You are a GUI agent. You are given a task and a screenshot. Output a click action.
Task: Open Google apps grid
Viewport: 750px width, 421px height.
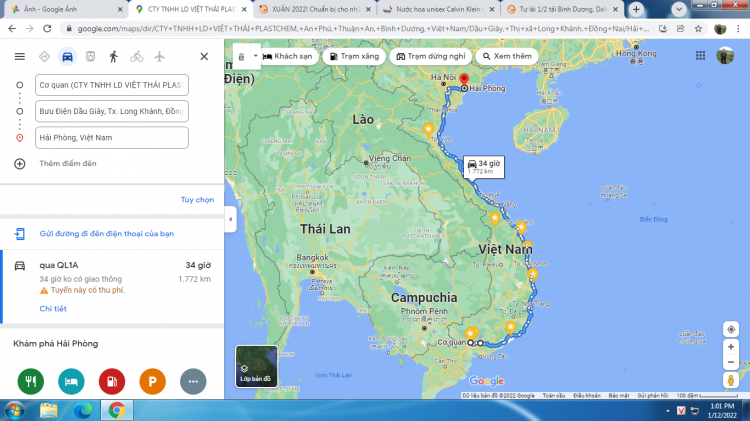click(700, 56)
